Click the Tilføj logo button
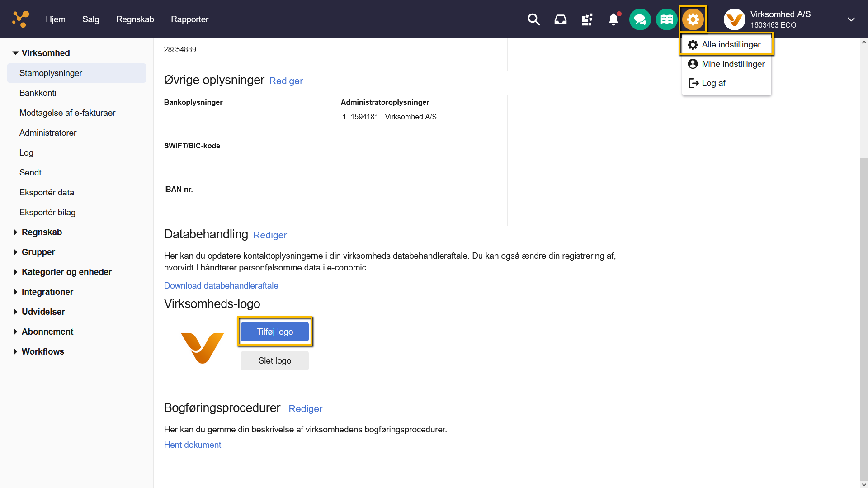The width and height of the screenshot is (868, 488). (274, 332)
